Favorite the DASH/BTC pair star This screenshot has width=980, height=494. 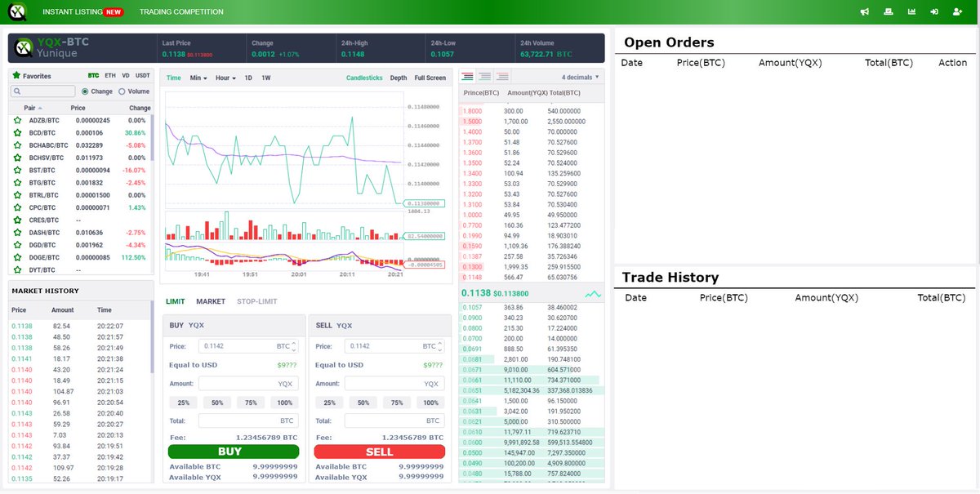(x=17, y=233)
